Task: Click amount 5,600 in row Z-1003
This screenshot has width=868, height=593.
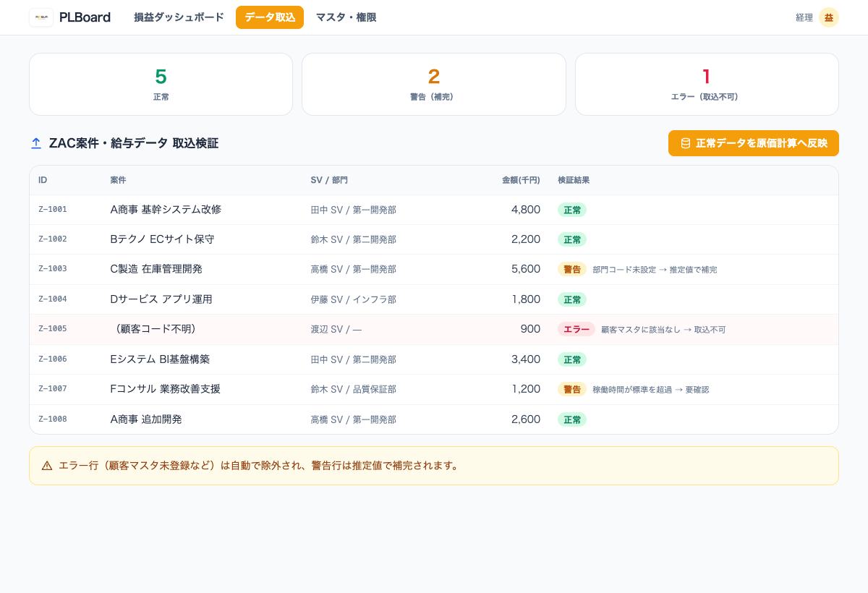Action: coord(526,269)
